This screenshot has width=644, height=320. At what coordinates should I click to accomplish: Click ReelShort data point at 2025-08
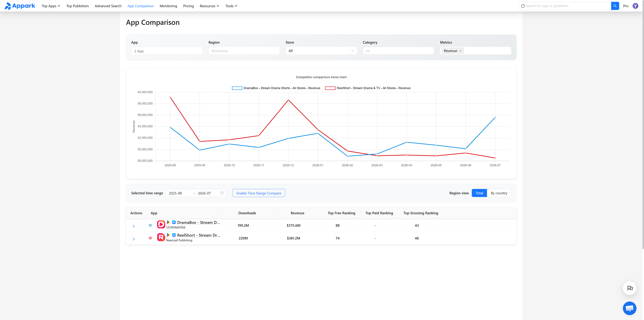170,97
